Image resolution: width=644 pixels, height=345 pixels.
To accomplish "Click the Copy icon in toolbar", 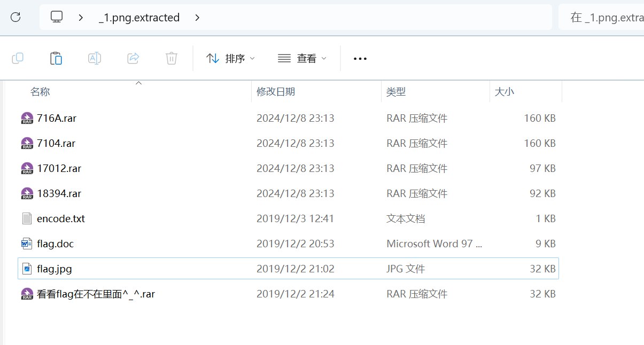I will pyautogui.click(x=18, y=58).
